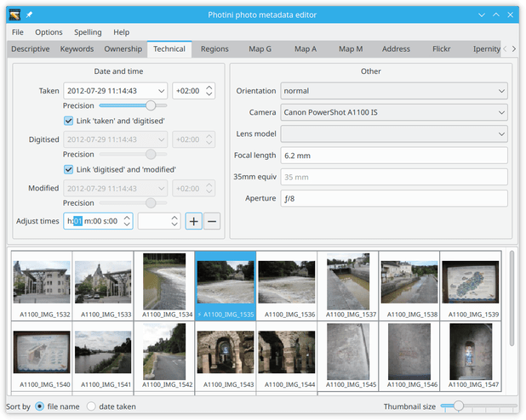Select thumbnail A1100_IMG_1538
The width and height of the screenshot is (526, 420).
tap(409, 286)
